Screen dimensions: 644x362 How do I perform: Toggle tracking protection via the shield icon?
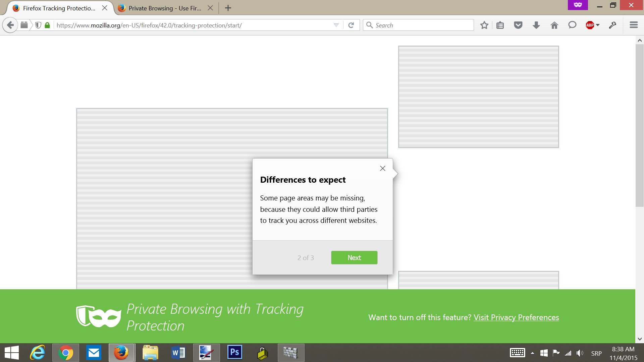38,25
